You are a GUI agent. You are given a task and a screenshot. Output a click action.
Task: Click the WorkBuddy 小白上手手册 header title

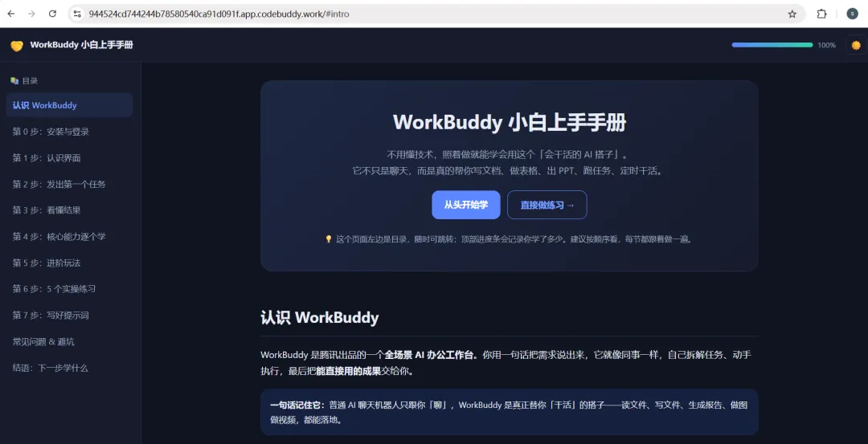tap(81, 45)
